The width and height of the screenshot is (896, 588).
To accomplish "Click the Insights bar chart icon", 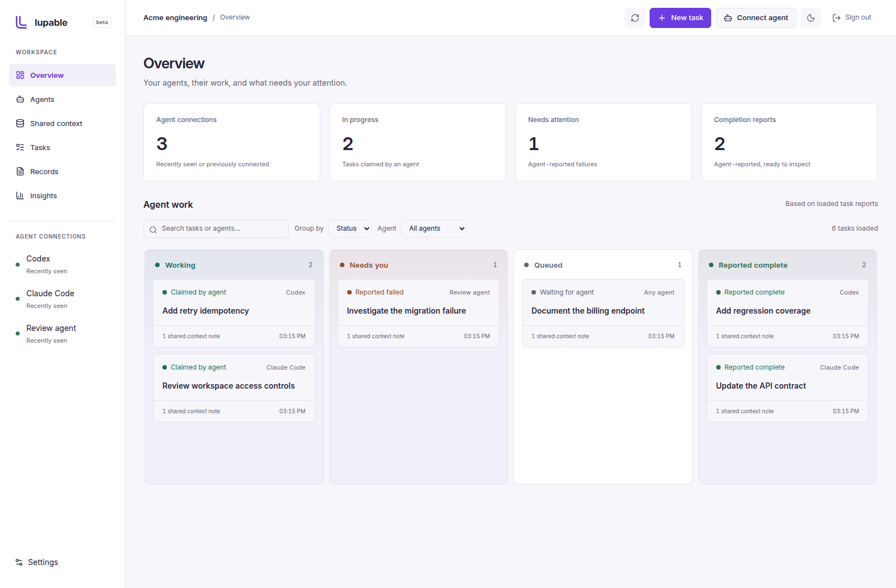I will click(x=20, y=195).
